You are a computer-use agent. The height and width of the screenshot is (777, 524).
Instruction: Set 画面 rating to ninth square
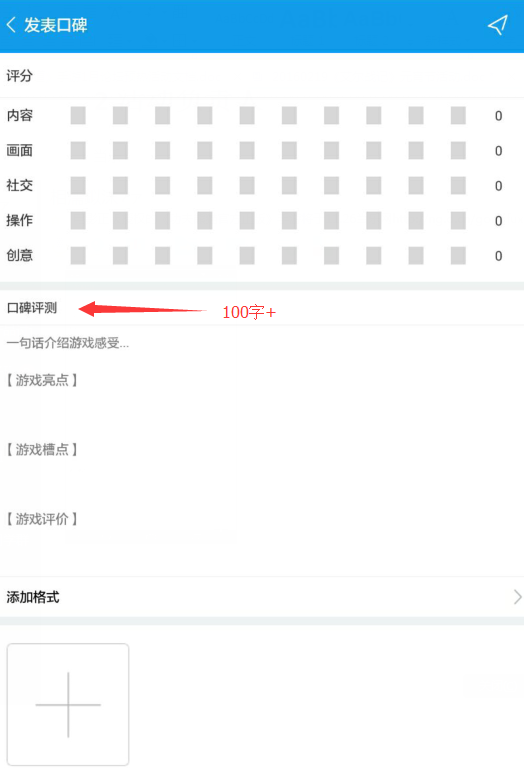point(416,151)
